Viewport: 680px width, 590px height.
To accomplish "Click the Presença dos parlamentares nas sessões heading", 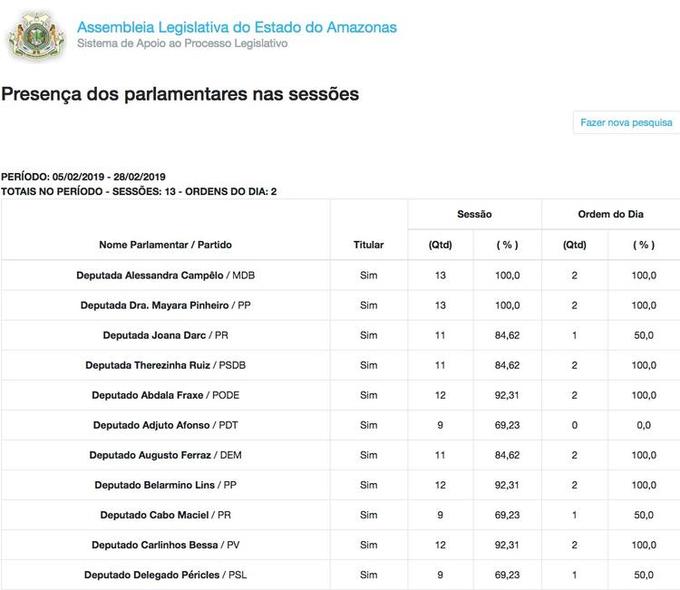I will coord(180,94).
